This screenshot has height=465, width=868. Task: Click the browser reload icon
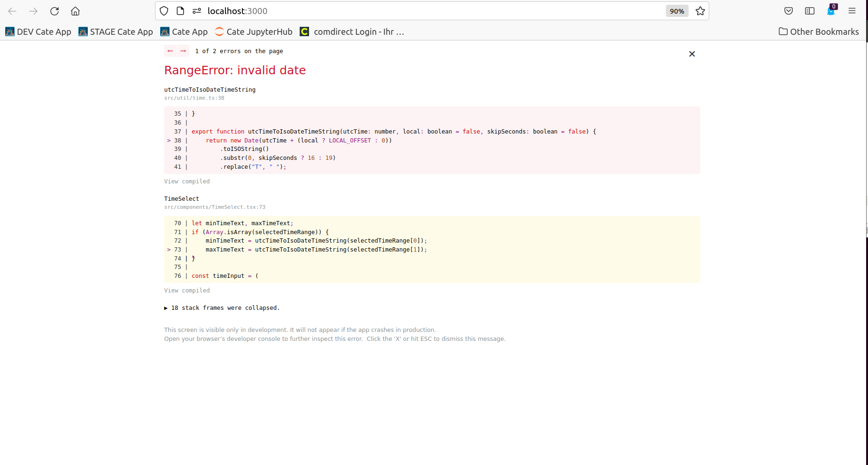[54, 11]
